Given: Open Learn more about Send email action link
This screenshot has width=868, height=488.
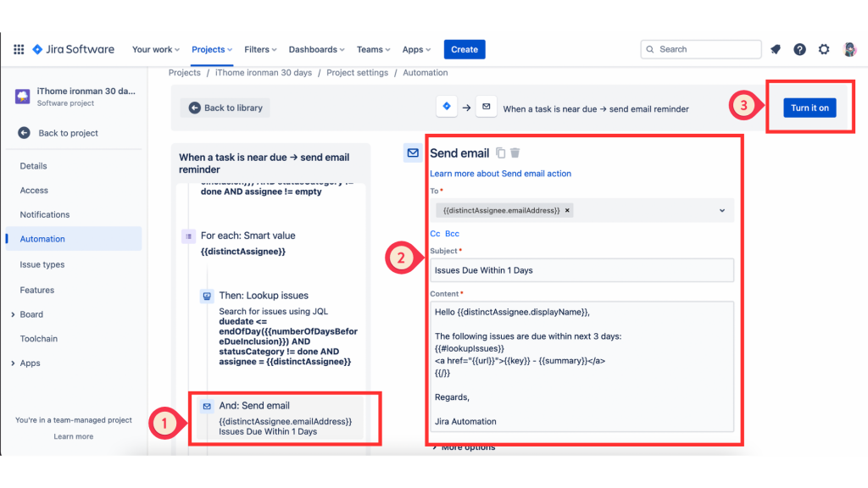Looking at the screenshot, I should [500, 173].
